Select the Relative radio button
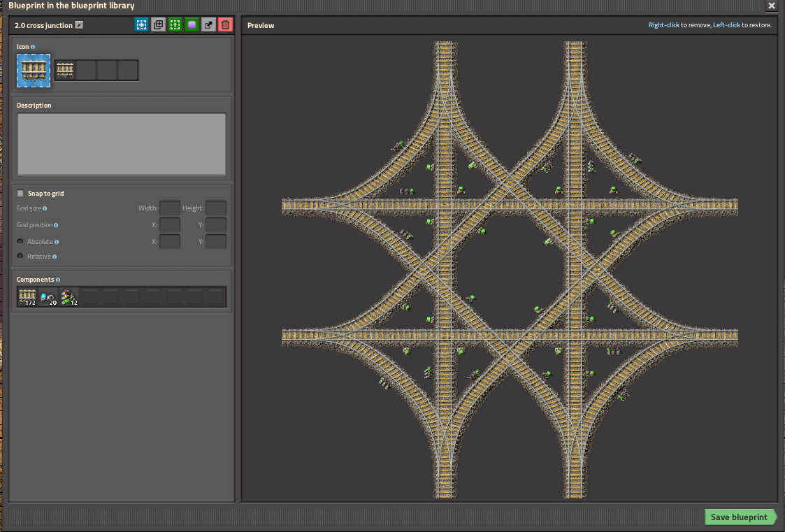 20,256
